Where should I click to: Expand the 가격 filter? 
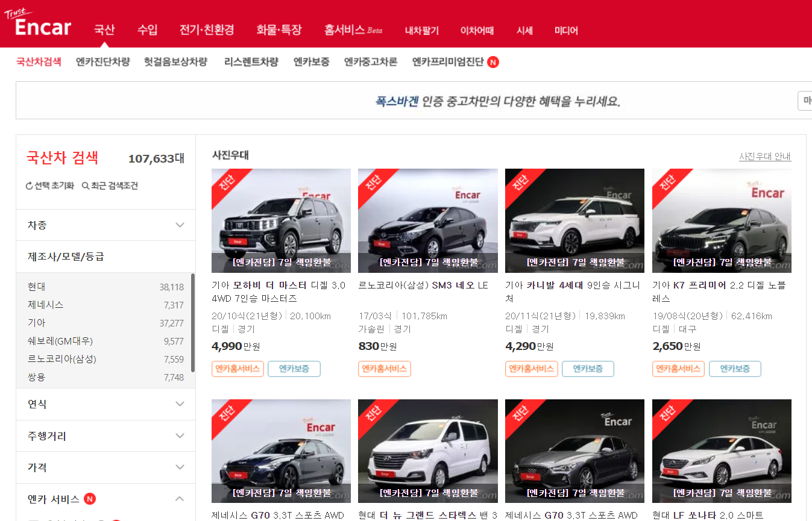click(x=105, y=467)
